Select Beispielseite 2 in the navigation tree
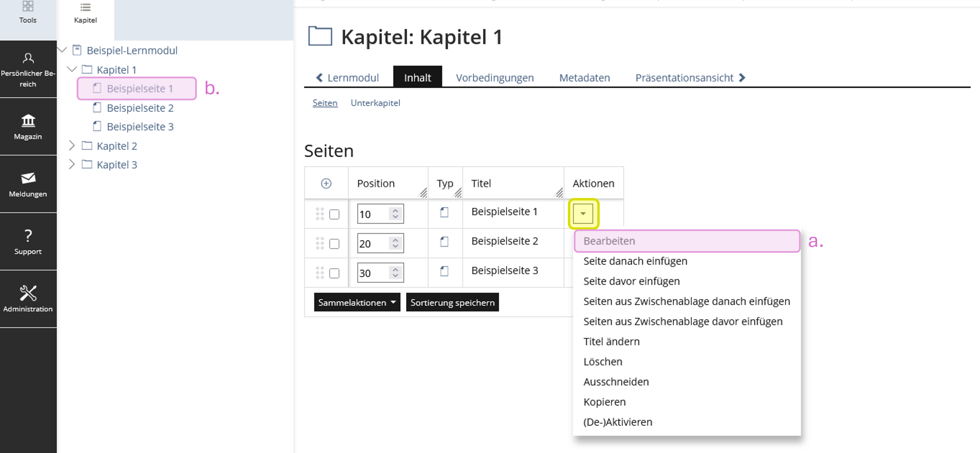Image resolution: width=980 pixels, height=453 pixels. pos(140,108)
